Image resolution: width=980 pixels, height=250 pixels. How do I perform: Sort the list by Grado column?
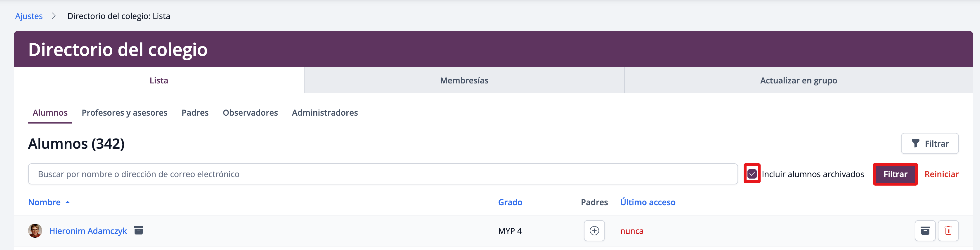click(x=510, y=203)
